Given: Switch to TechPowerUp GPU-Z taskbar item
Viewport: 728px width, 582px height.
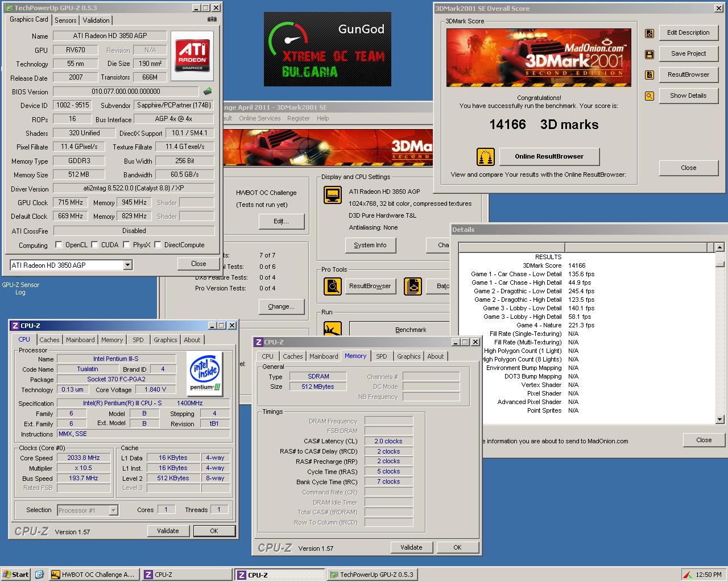Looking at the screenshot, I should tap(373, 575).
